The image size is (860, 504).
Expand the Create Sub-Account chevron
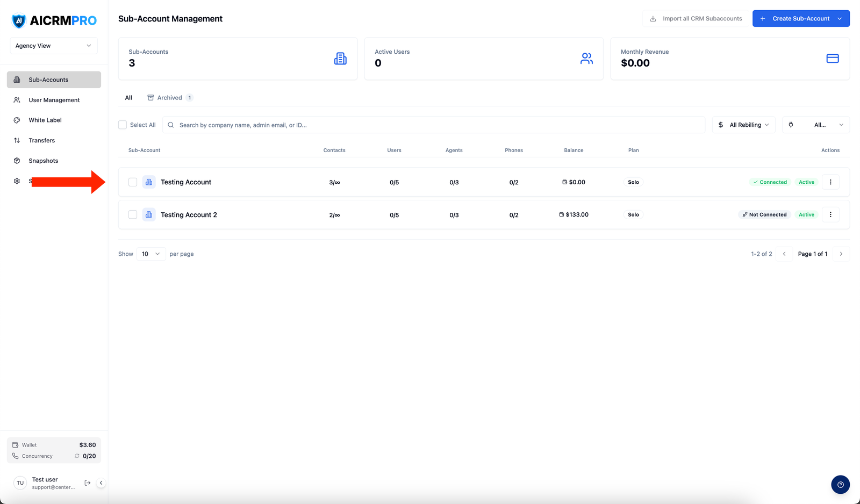tap(840, 18)
